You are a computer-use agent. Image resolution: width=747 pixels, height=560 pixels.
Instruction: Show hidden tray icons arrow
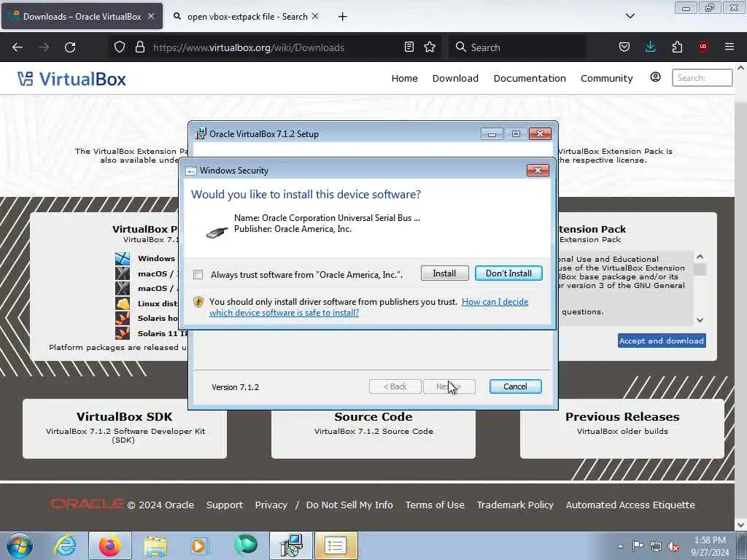pyautogui.click(x=620, y=546)
